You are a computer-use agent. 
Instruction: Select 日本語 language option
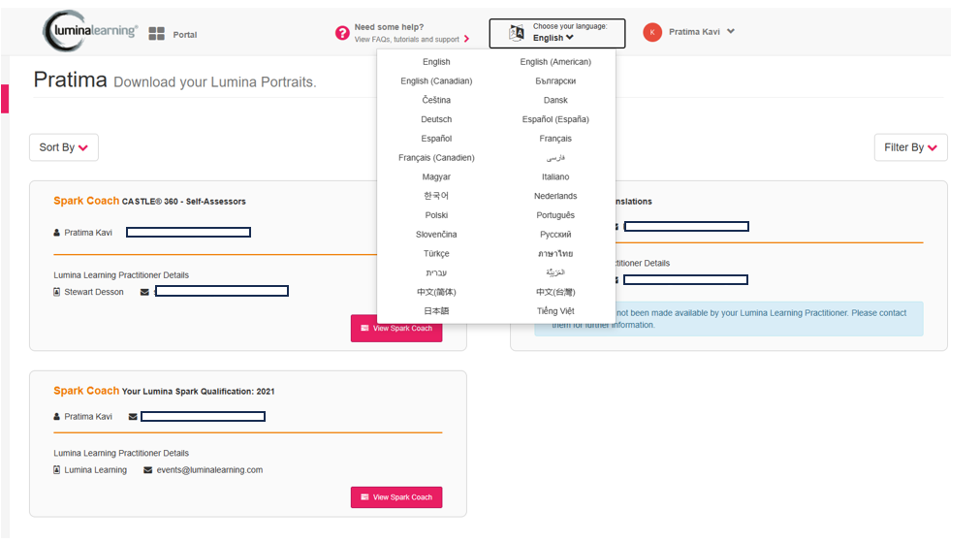click(436, 311)
